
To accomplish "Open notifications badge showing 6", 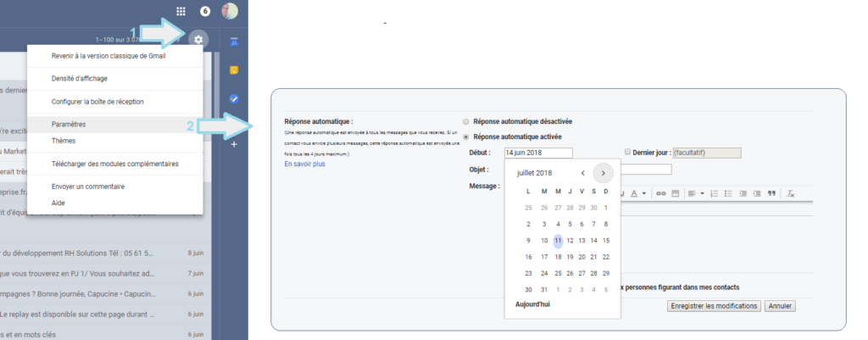I will [x=205, y=11].
